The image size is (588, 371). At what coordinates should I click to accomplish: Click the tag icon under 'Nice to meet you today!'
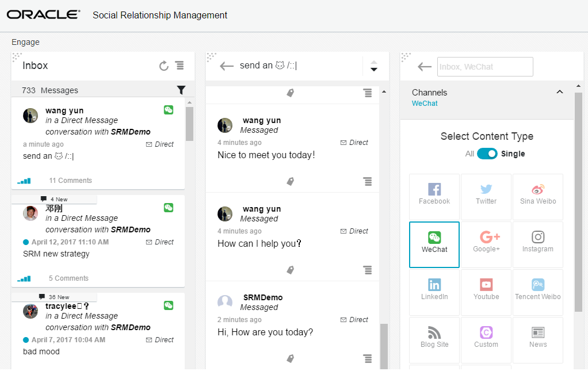tap(291, 181)
